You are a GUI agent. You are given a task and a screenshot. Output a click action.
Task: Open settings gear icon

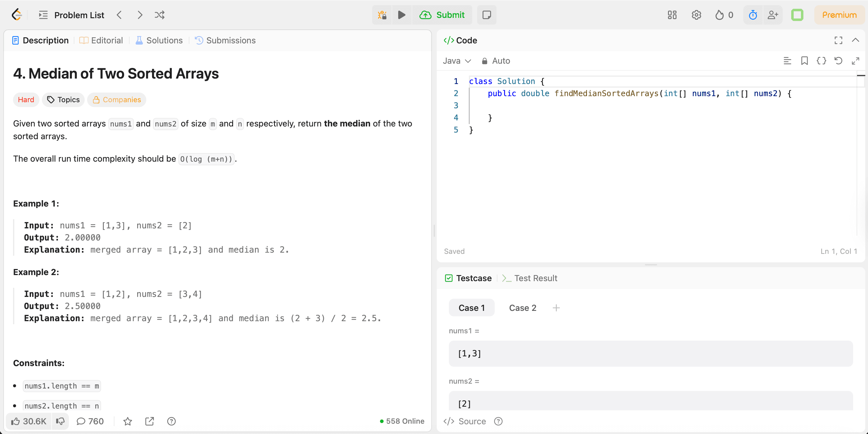point(696,15)
